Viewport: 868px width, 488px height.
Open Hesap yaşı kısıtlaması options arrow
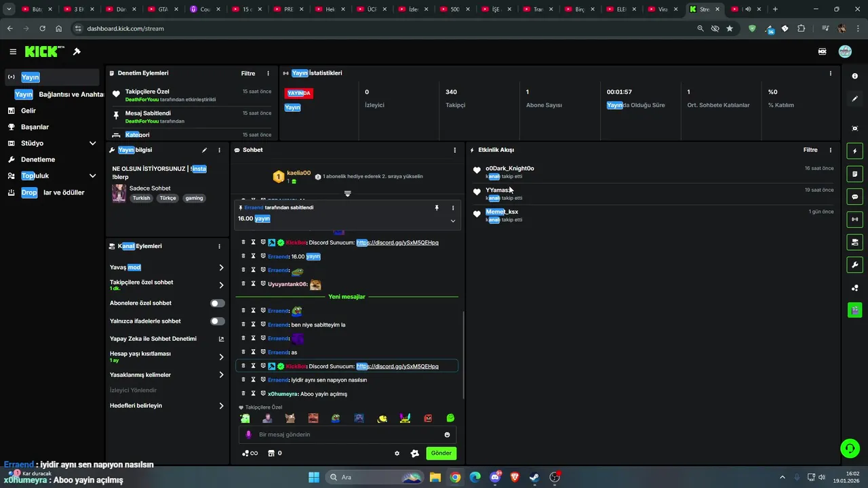coord(221,357)
